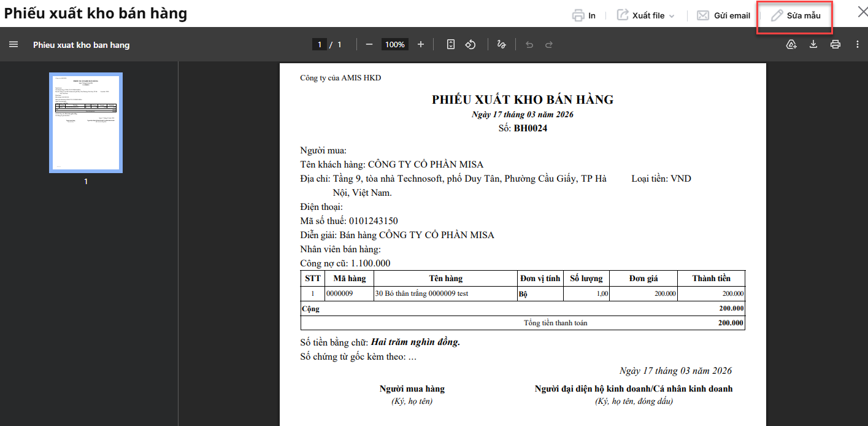Click the 100% zoom level field
The image size is (868, 426).
(x=395, y=44)
